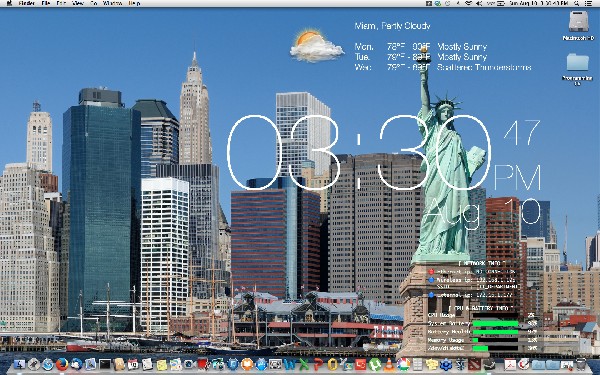
Task: Open Notification Center list icon
Action: pyautogui.click(x=589, y=3)
